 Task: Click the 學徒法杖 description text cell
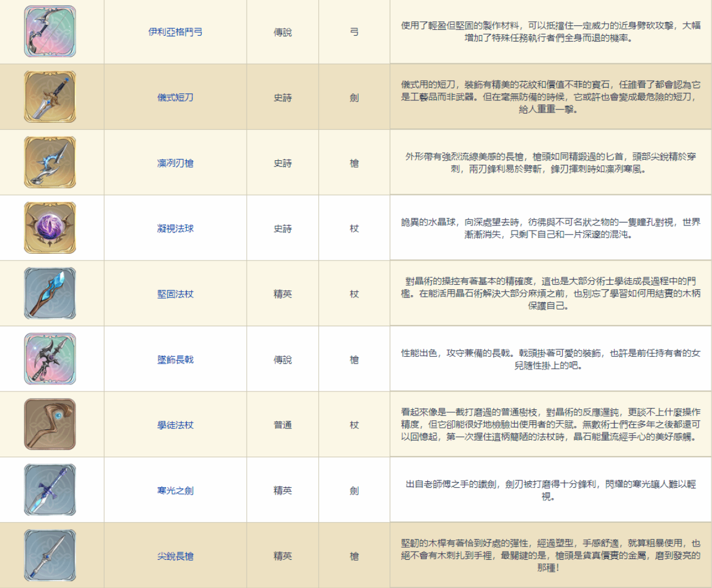[x=551, y=425]
